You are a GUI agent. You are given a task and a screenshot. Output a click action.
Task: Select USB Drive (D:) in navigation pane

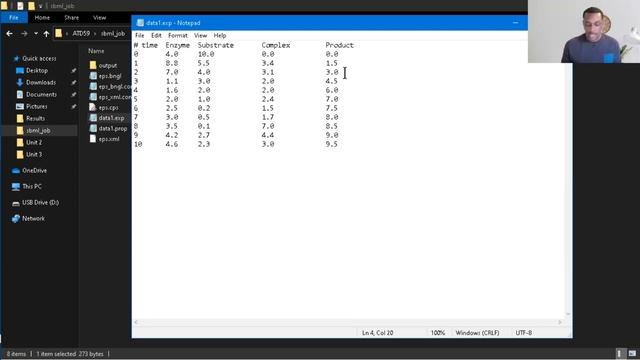point(40,202)
